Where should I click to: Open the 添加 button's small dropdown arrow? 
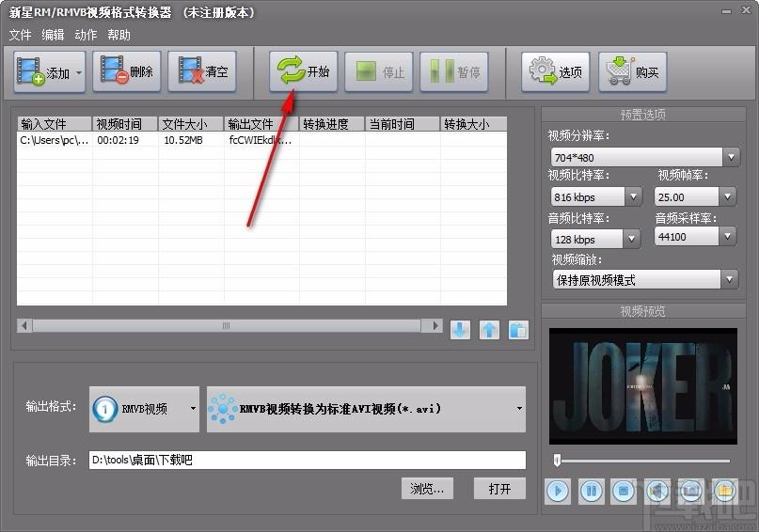pos(79,73)
